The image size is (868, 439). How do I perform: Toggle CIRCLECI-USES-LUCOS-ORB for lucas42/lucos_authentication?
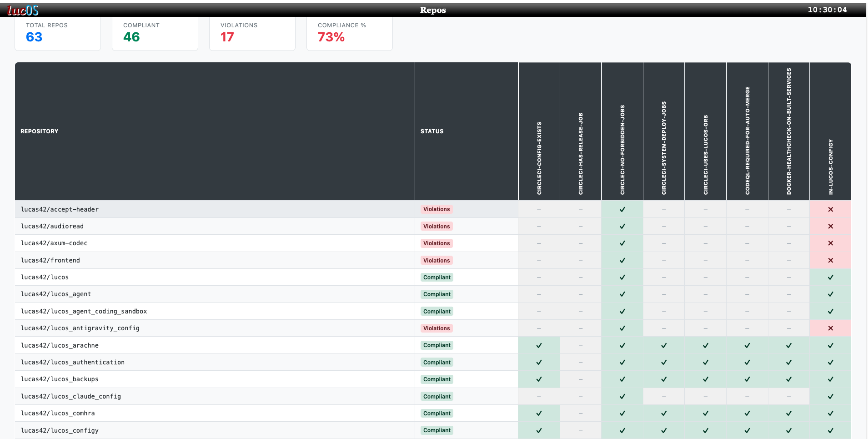pyautogui.click(x=705, y=362)
